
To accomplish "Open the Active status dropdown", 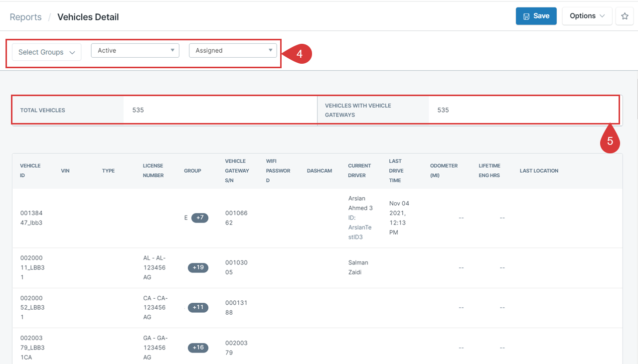I will [135, 50].
